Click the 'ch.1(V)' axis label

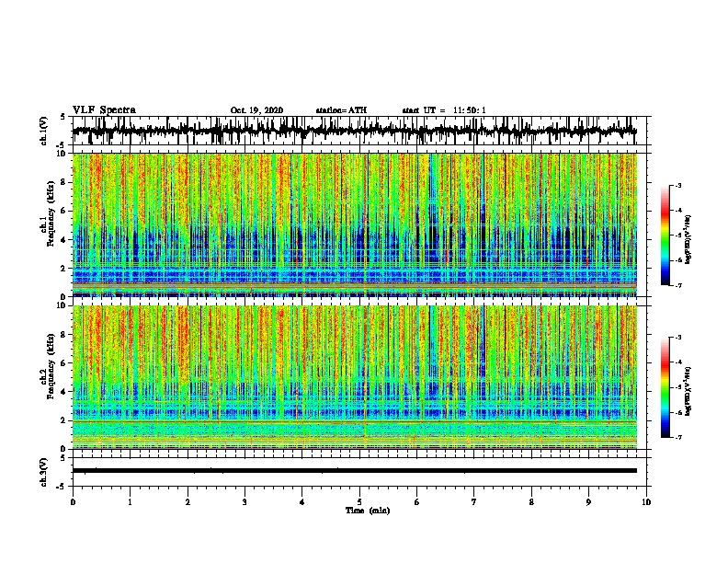tap(43, 131)
